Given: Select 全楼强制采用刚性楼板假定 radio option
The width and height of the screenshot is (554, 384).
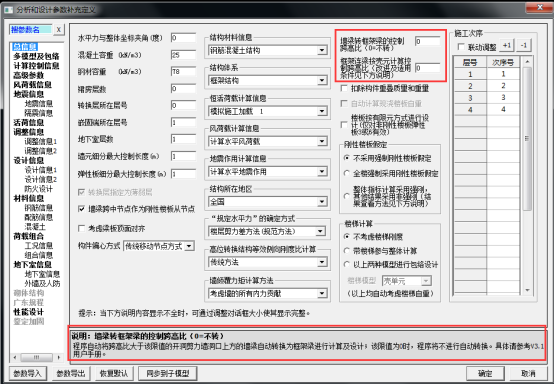Looking at the screenshot, I should pyautogui.click(x=347, y=173).
